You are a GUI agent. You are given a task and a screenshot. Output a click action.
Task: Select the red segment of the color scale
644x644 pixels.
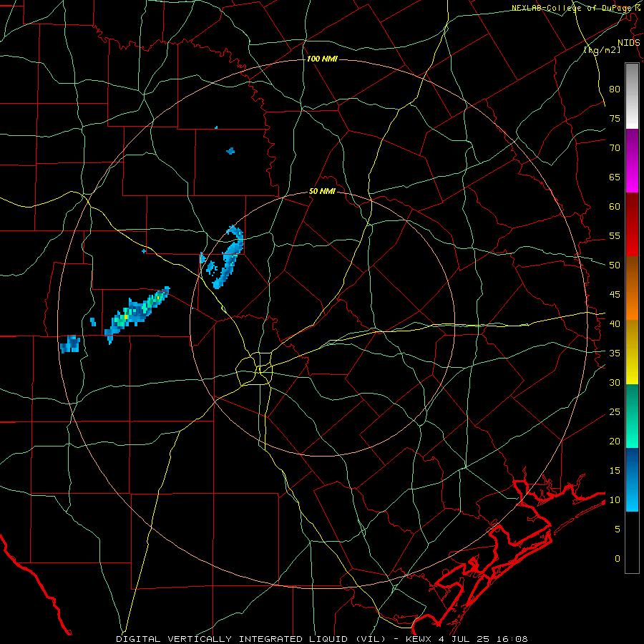tap(632, 225)
